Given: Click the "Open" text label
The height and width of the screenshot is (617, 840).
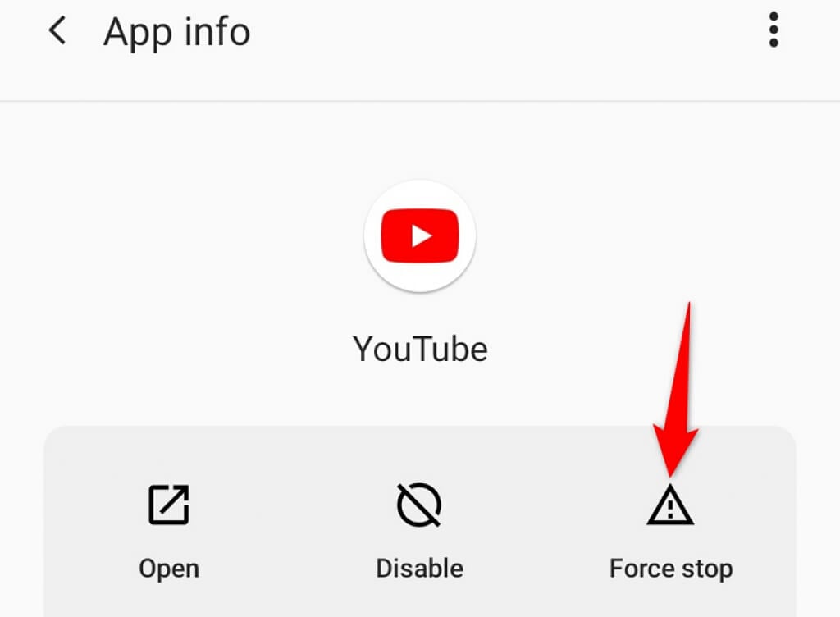Looking at the screenshot, I should coord(169,569).
